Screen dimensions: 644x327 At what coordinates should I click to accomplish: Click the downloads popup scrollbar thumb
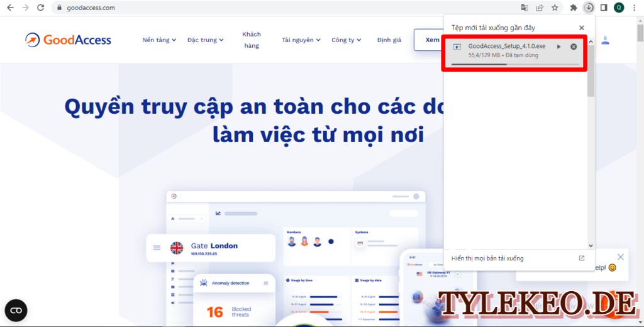(x=591, y=70)
